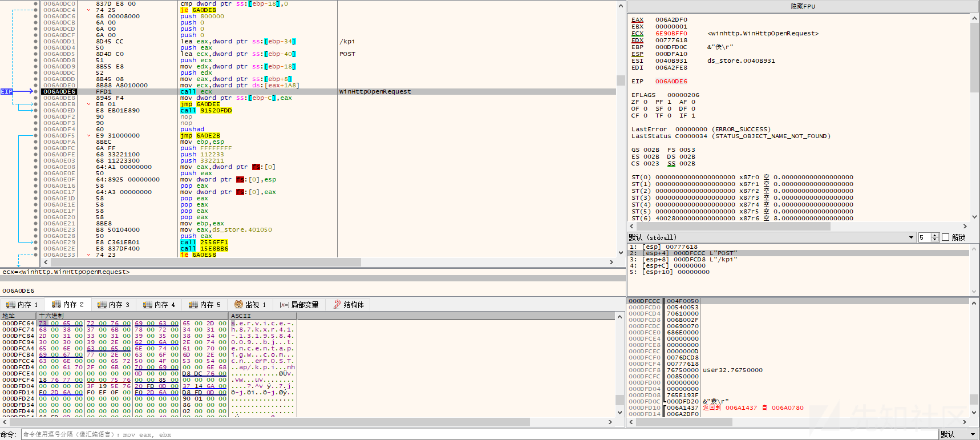Click the arguments panel scroll-up arrow

[x=974, y=249]
